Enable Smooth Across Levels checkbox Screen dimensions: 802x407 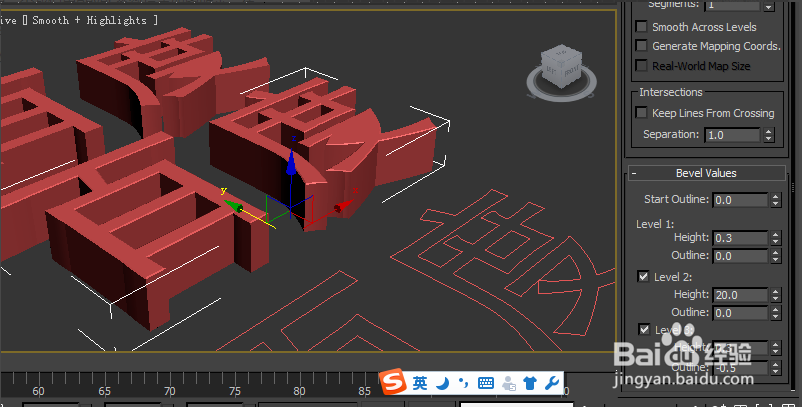pyautogui.click(x=641, y=27)
